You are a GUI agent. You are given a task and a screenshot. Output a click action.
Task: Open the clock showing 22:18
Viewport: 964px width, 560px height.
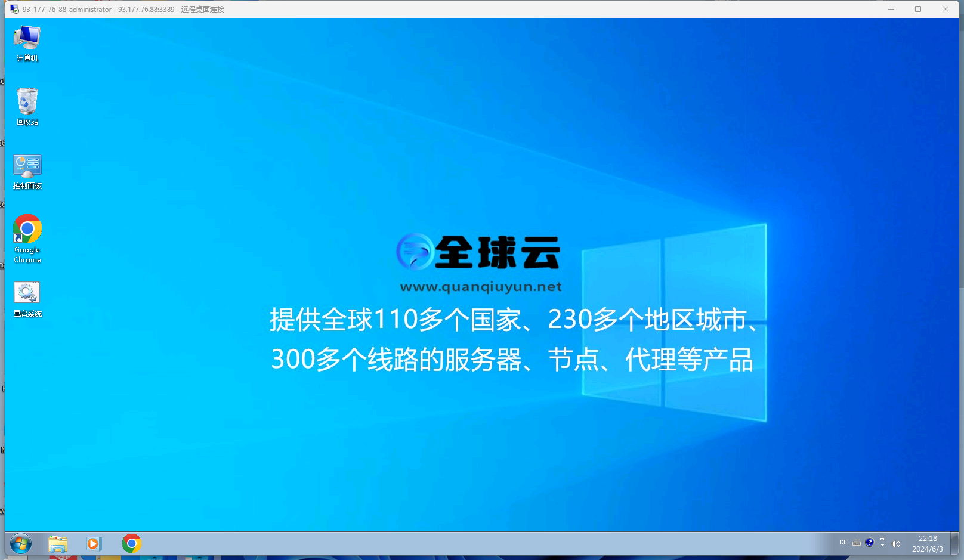pyautogui.click(x=928, y=544)
